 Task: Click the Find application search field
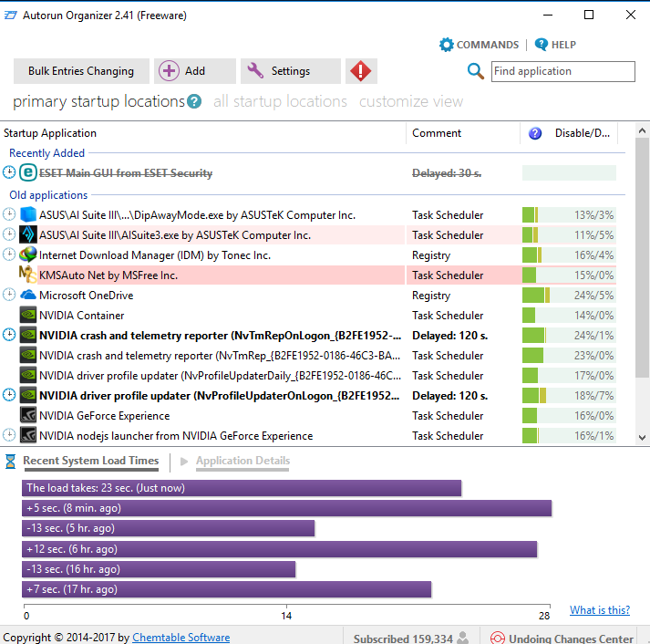pos(563,71)
